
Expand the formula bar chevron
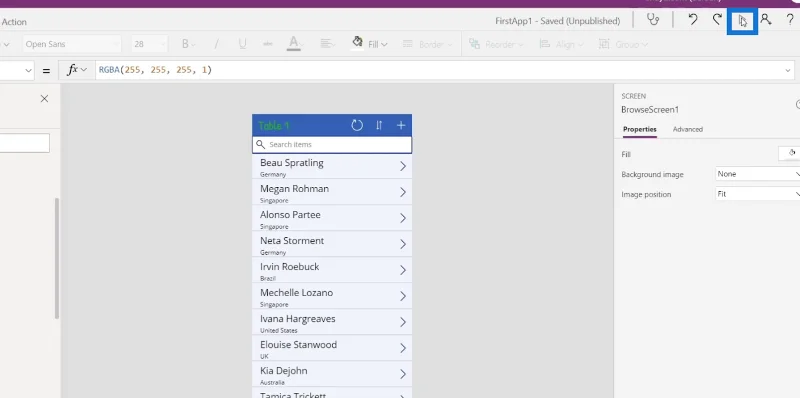[788, 70]
